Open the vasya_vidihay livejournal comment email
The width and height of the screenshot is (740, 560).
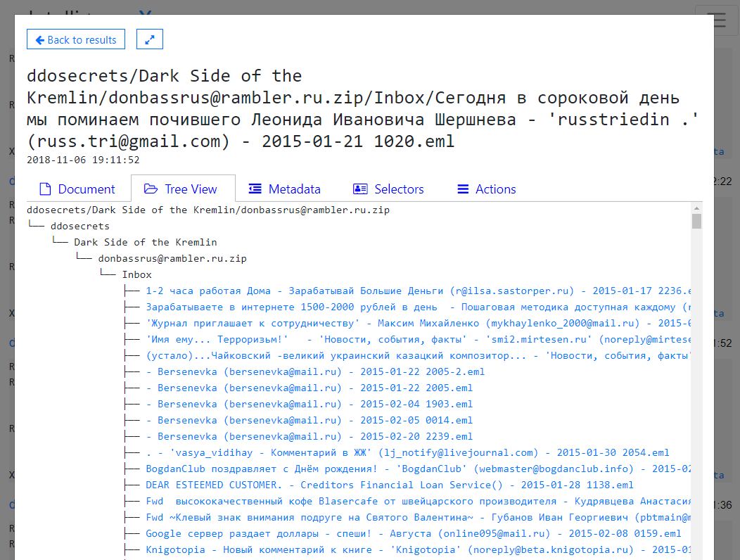407,452
